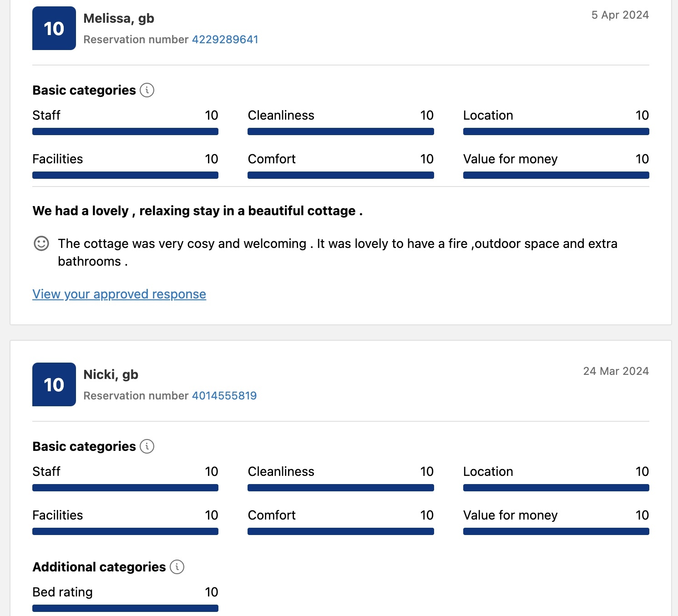
Task: Click info icon beside Melissa's Basic categories
Action: click(147, 90)
